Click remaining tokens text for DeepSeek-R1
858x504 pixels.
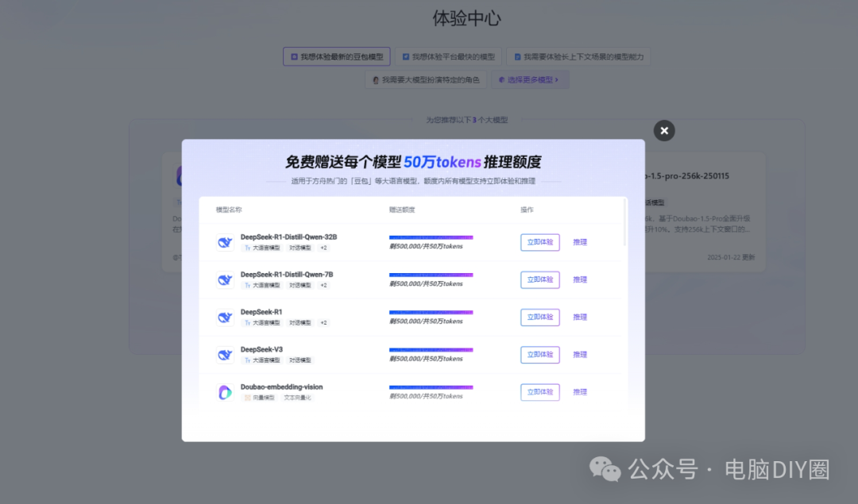tap(426, 321)
